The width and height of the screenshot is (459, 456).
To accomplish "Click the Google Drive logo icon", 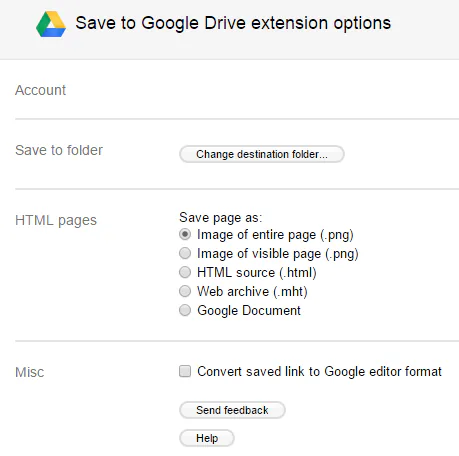I will (x=51, y=24).
